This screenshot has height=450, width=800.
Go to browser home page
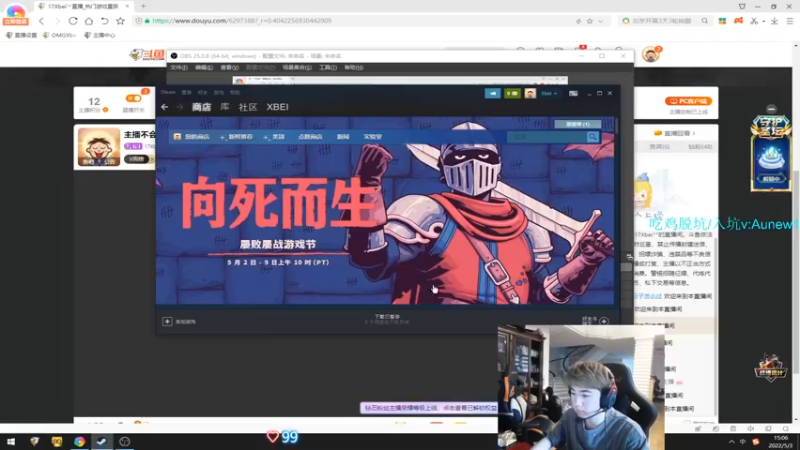pos(89,21)
